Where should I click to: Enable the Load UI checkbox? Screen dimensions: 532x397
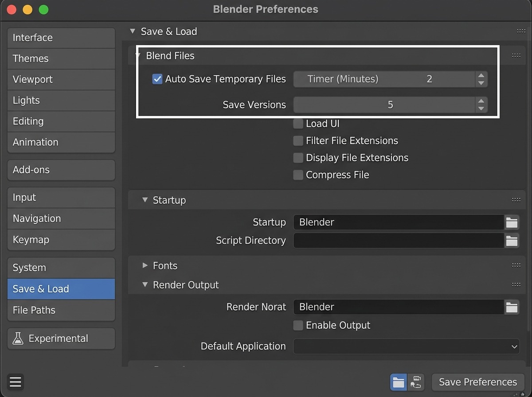coord(298,124)
